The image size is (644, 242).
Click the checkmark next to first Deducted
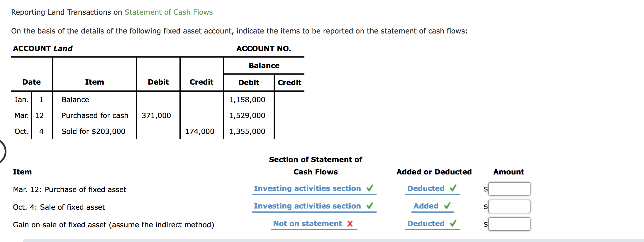[x=453, y=188]
